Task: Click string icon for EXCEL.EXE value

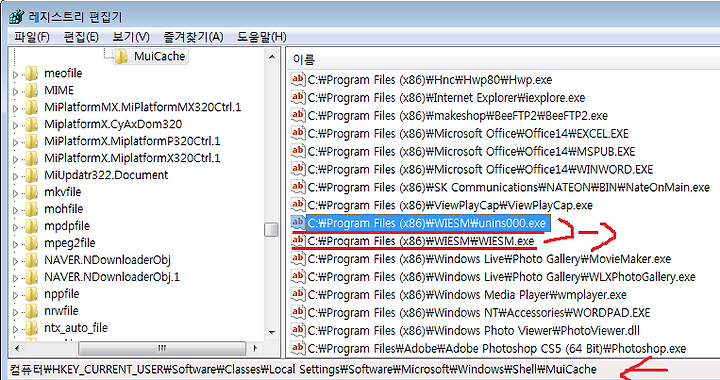Action: (298, 133)
